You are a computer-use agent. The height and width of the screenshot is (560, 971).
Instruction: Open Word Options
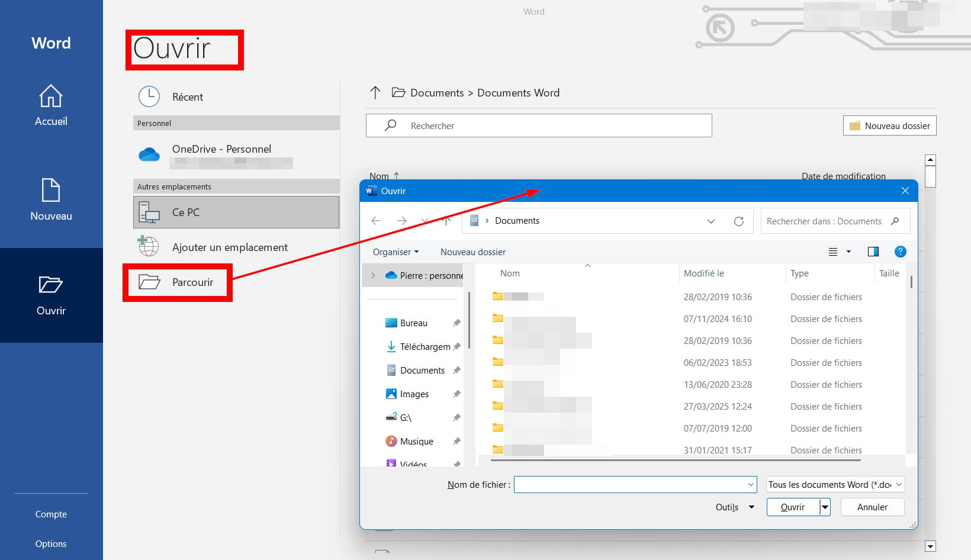click(51, 543)
